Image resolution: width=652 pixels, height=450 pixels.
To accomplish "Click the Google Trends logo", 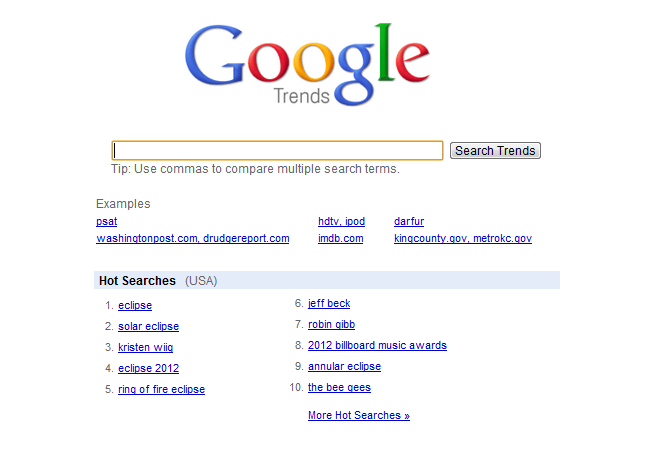I will tap(307, 64).
